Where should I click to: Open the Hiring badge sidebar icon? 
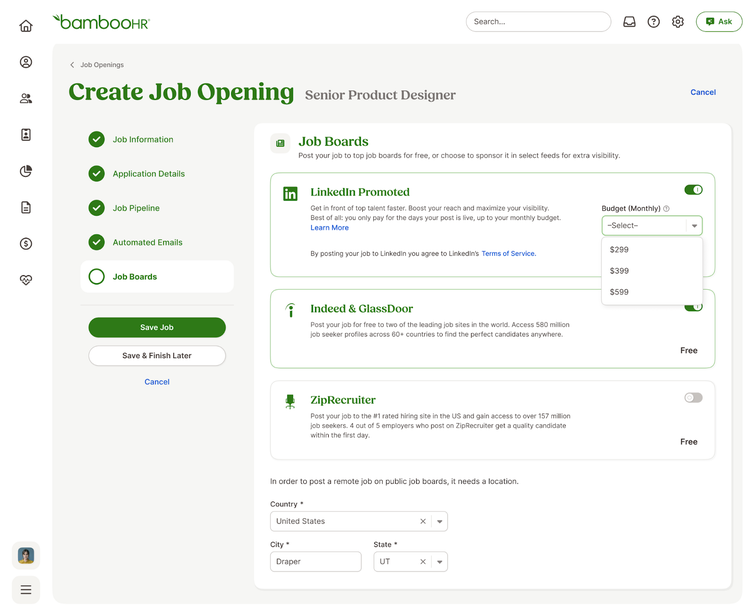click(x=26, y=135)
